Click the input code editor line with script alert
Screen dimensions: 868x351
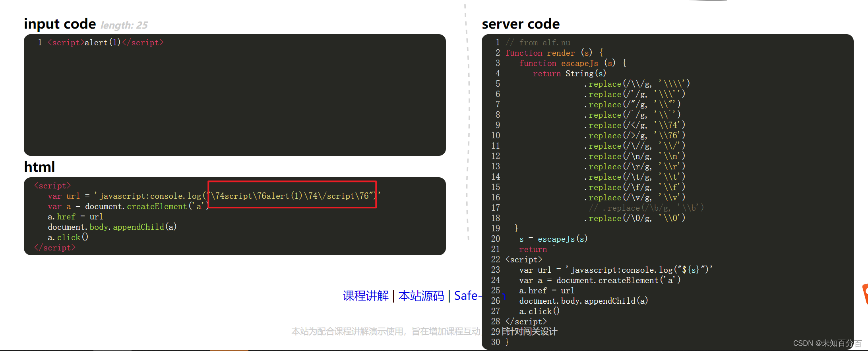click(106, 43)
